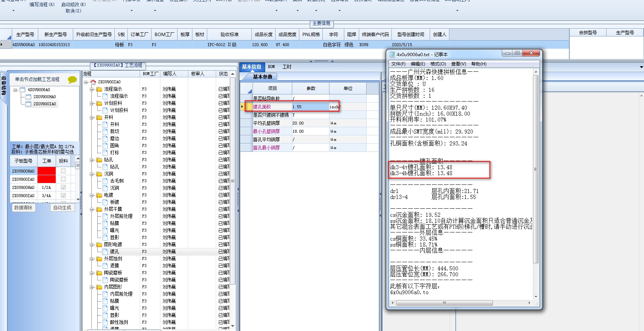The width and height of the screenshot is (644, 331).
Task: Collapse the 2X0U900IA0 root node in process tree
Action: 86,82
